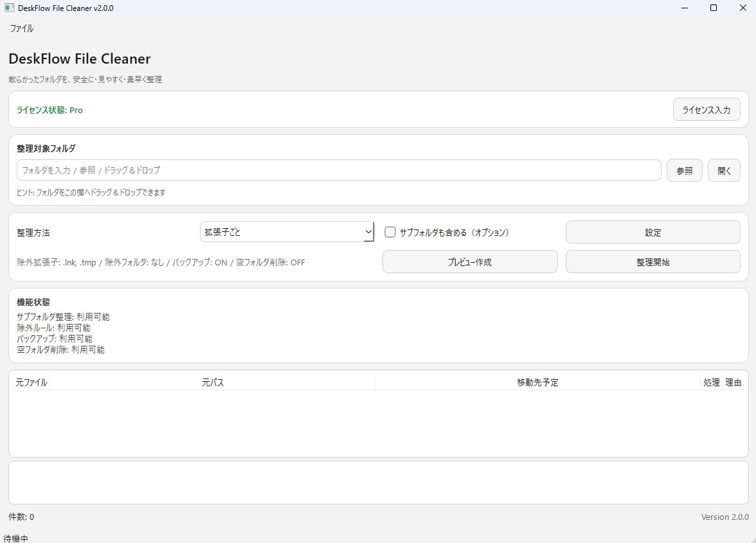The height and width of the screenshot is (543, 756).
Task: Click the 理由 column header
Action: click(733, 382)
